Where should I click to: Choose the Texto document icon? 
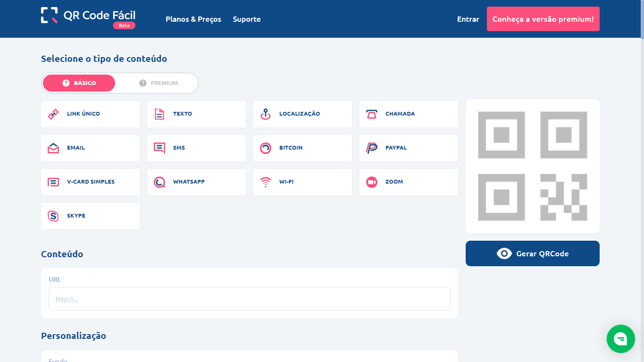(x=159, y=114)
